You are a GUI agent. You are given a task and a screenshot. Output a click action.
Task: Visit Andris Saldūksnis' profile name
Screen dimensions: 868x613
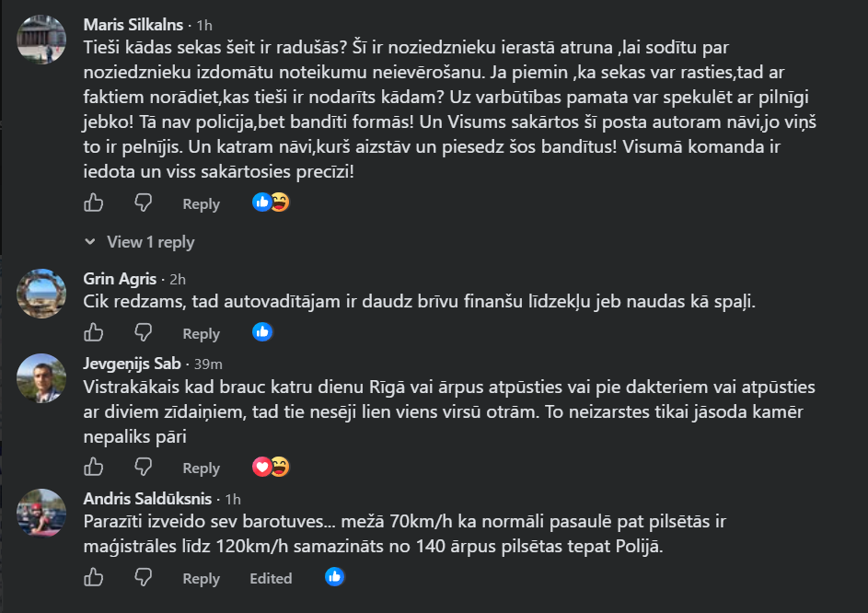[x=147, y=498]
